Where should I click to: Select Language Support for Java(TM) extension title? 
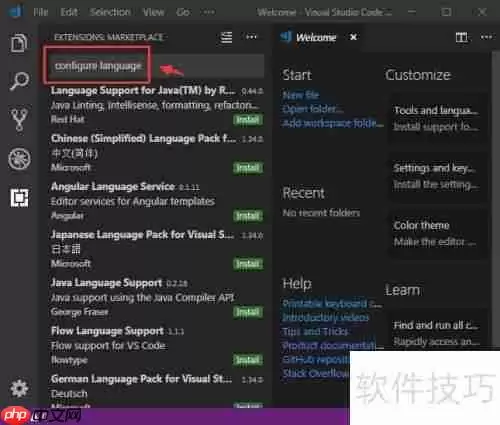coord(143,90)
